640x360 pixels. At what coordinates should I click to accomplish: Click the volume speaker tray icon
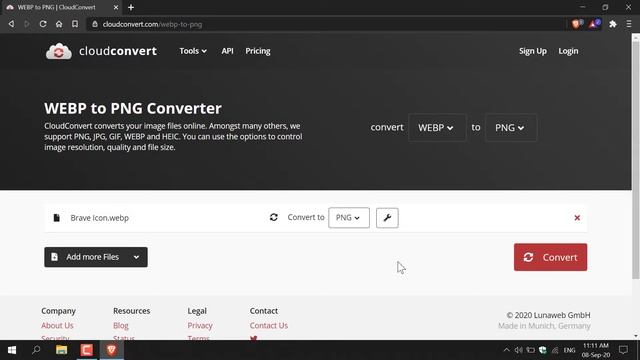pyautogui.click(x=518, y=350)
